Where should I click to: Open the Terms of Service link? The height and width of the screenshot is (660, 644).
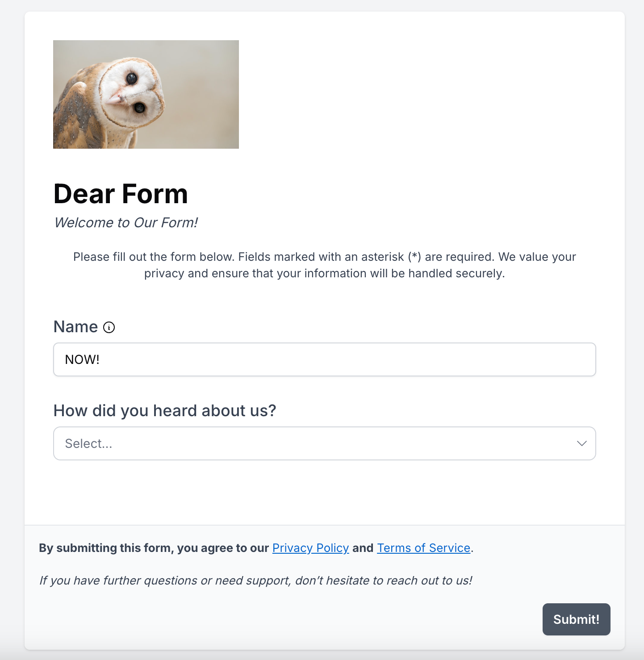423,548
